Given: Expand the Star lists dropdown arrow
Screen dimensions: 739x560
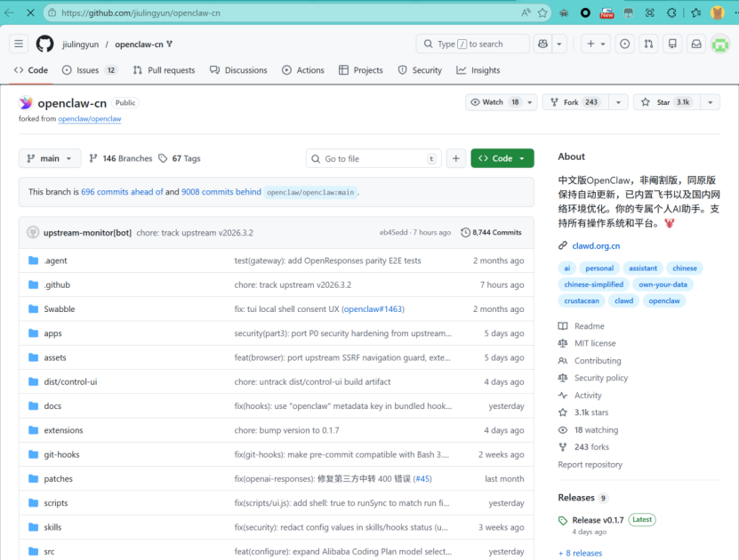Looking at the screenshot, I should click(x=710, y=102).
